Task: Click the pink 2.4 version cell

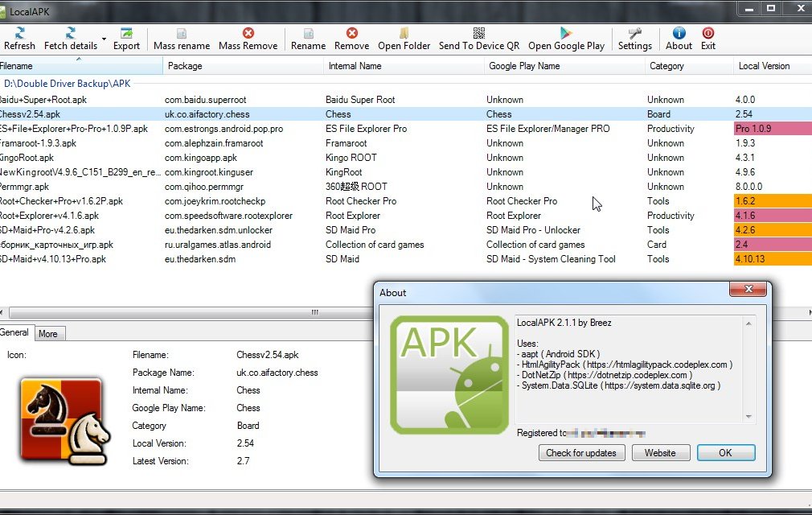Action: [x=773, y=245]
